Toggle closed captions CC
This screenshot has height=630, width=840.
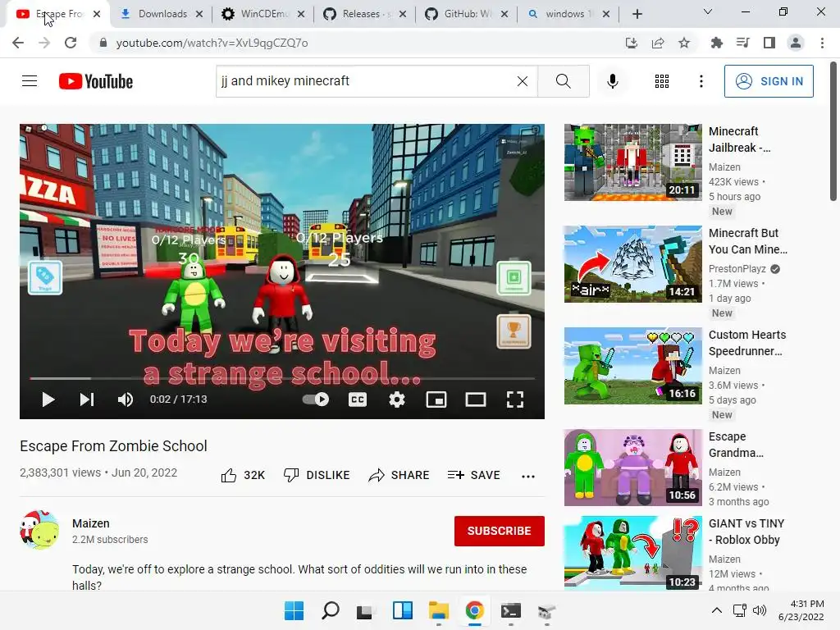point(358,399)
